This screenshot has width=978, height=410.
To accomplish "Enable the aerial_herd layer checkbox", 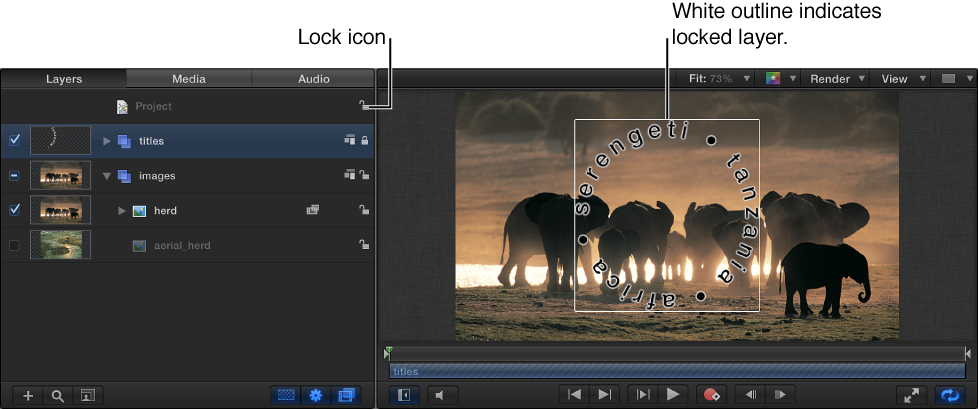I will coord(14,245).
